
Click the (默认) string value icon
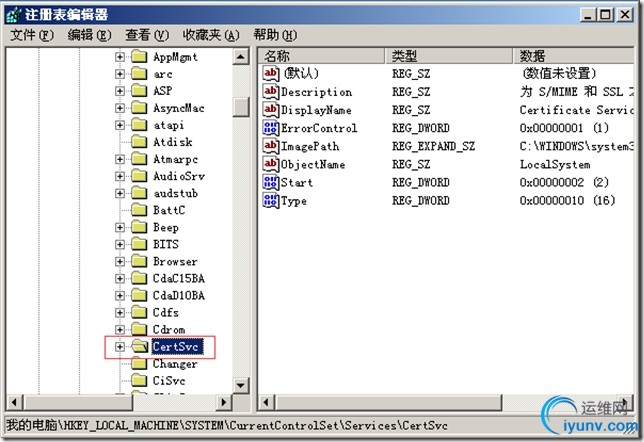click(x=271, y=74)
